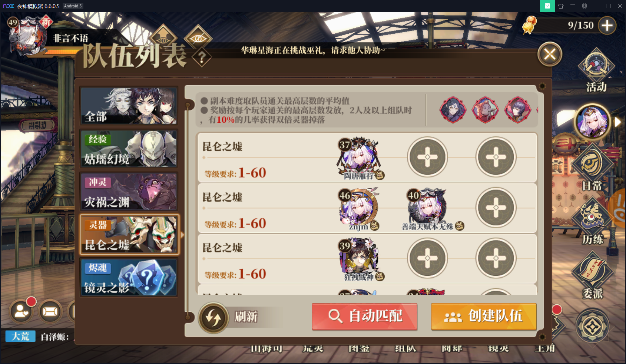Toggle the eye visibility icon above title
626x364 pixels.
point(198,38)
